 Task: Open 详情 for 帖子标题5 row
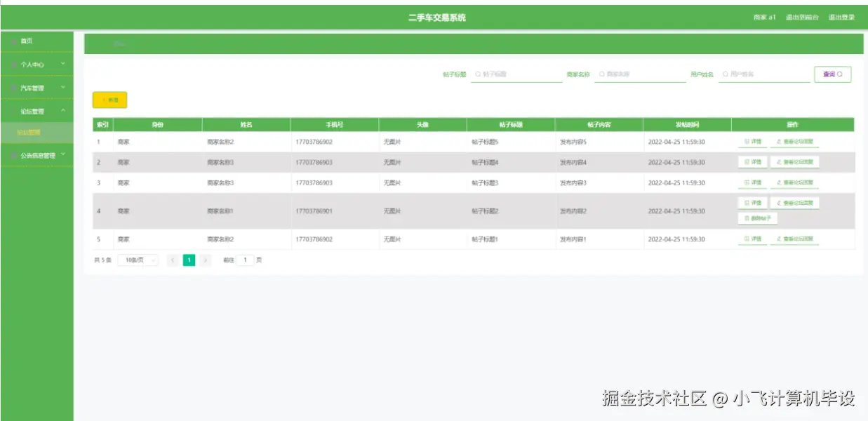click(752, 142)
